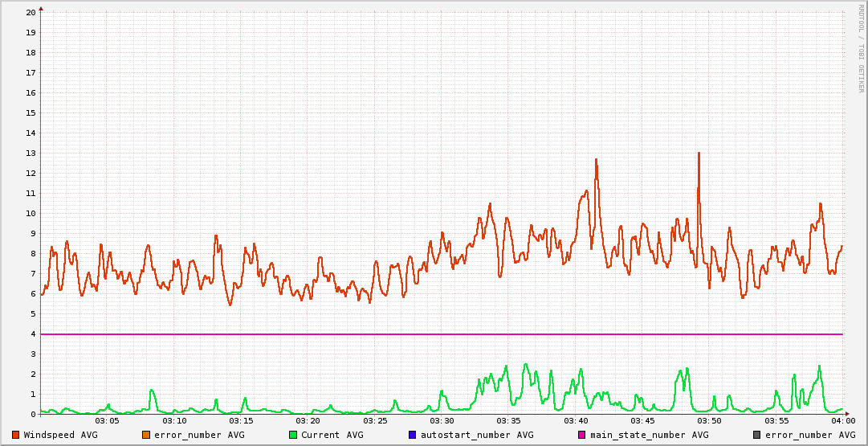
Task: Click the Windspeed AVG legend label
Action: click(61, 435)
